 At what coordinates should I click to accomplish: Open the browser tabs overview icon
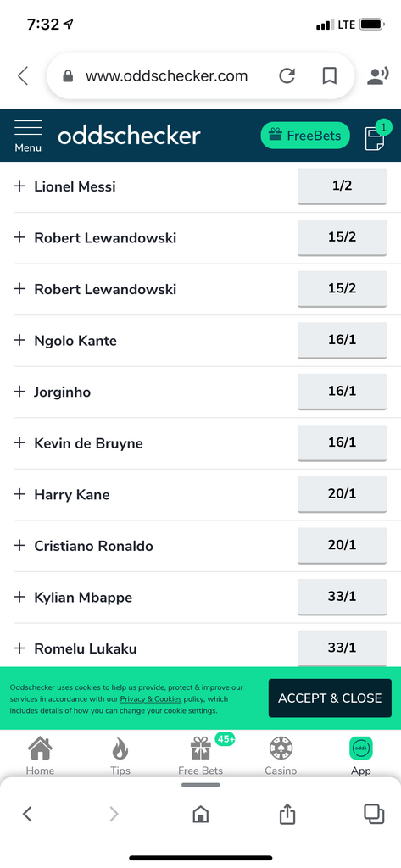[x=374, y=813]
